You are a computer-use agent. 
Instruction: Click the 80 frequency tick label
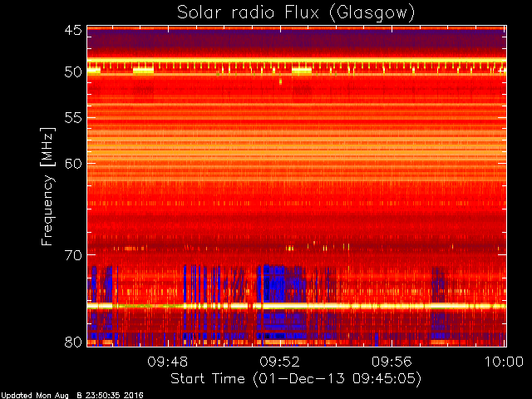(x=73, y=342)
